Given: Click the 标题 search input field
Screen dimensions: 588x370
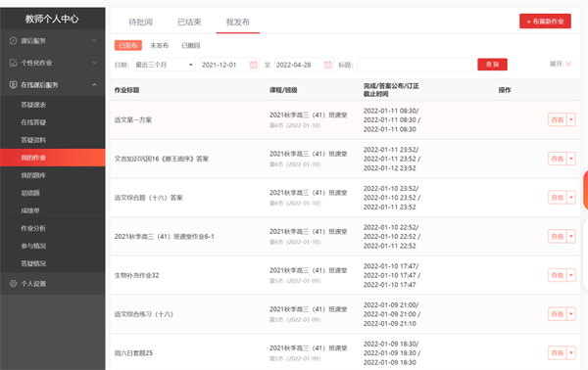Looking at the screenshot, I should tap(415, 65).
